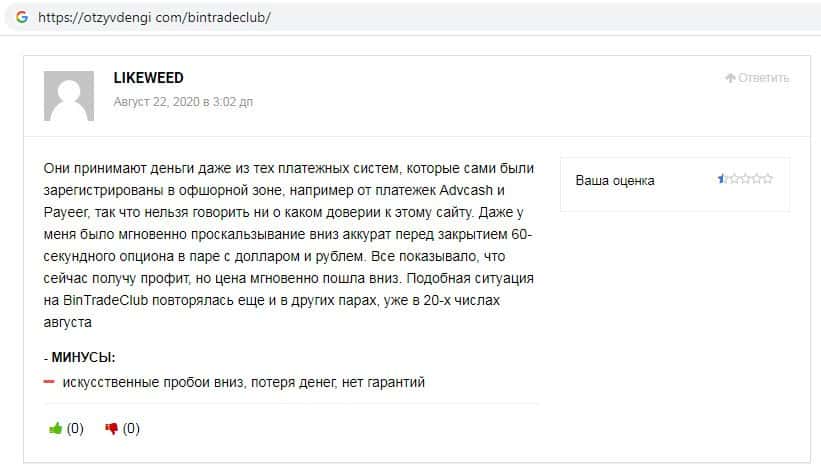
Task: Click the arrow icon beside Ответить
Action: pyautogui.click(x=730, y=78)
